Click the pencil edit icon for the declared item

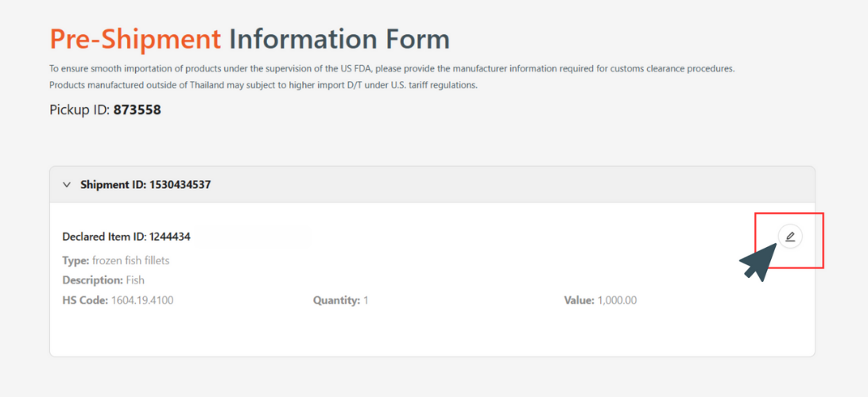(789, 237)
